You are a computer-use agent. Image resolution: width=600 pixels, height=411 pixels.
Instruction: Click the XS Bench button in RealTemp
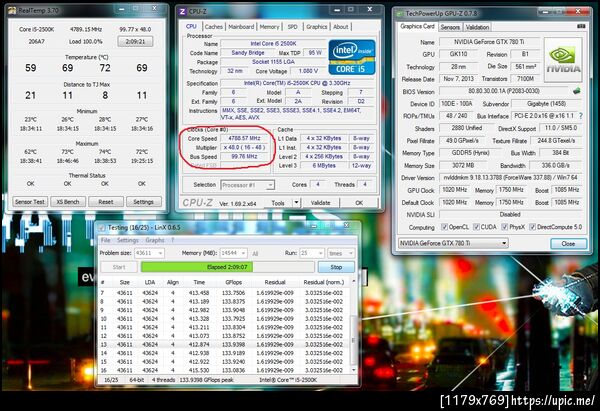[68, 202]
